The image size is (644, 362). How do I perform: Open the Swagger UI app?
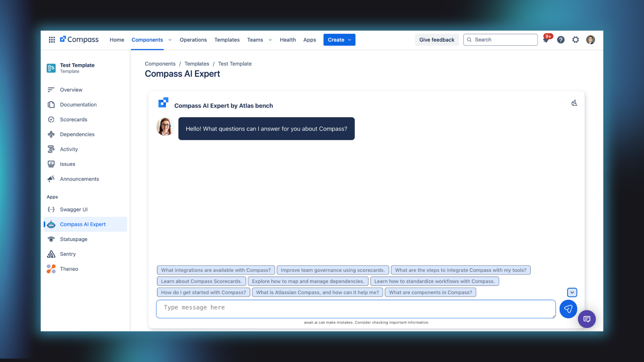click(73, 209)
